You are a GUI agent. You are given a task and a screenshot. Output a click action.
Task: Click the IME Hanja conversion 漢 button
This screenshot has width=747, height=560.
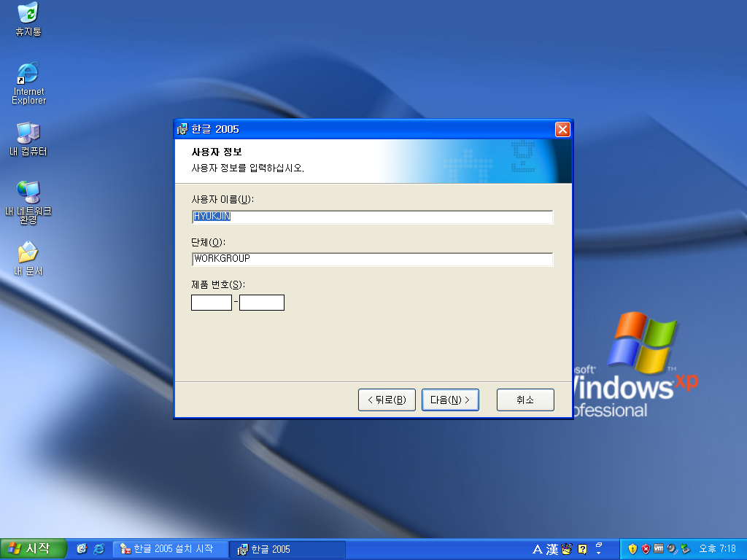pos(552,550)
